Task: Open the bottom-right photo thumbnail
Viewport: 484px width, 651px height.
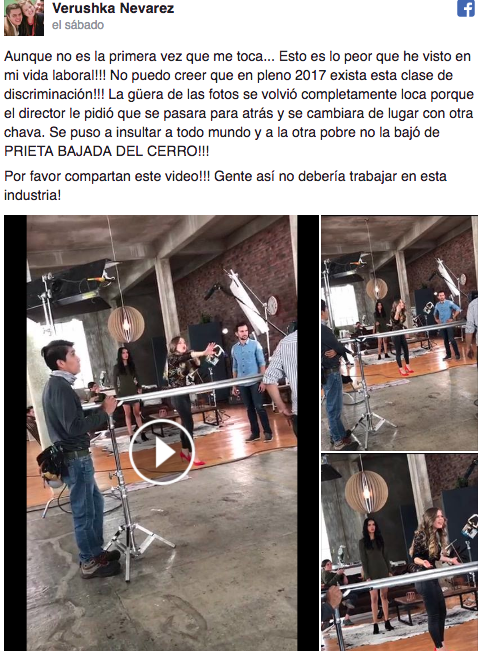Action: tap(399, 553)
